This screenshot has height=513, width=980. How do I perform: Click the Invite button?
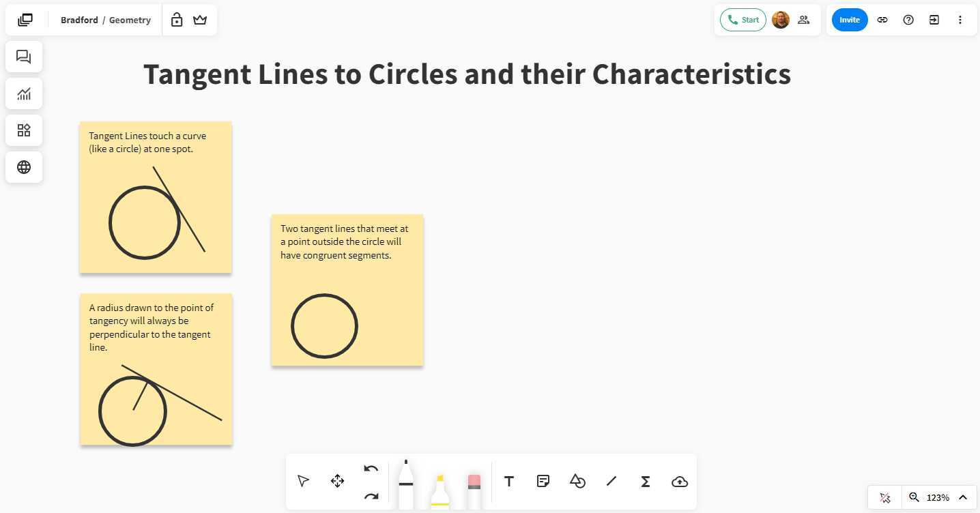coord(849,20)
